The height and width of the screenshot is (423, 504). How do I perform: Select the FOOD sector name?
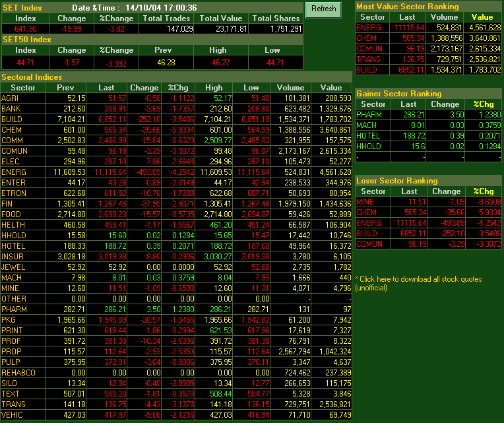[11, 214]
